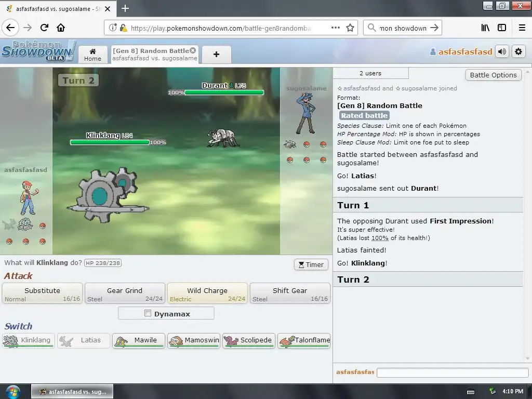Click Durant's HP bar
This screenshot has height=399, width=532.
(x=224, y=92)
